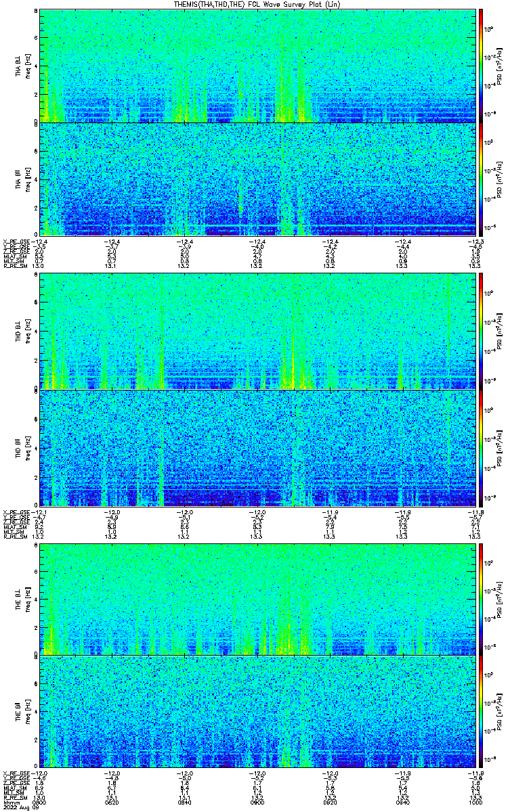This screenshot has width=508, height=812.
Task: Click the R_RE_SM row label under THE
Action: pyautogui.click(x=15, y=798)
